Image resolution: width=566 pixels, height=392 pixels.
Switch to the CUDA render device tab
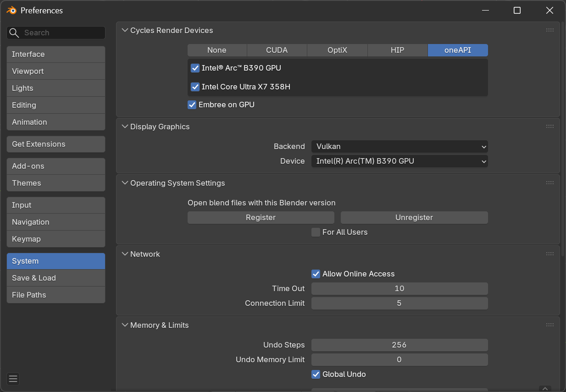277,50
